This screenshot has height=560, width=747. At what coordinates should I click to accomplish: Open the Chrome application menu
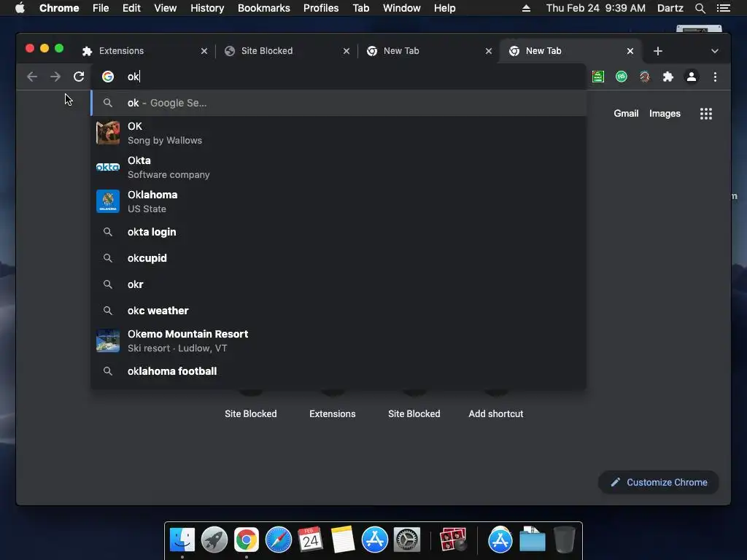coord(59,8)
